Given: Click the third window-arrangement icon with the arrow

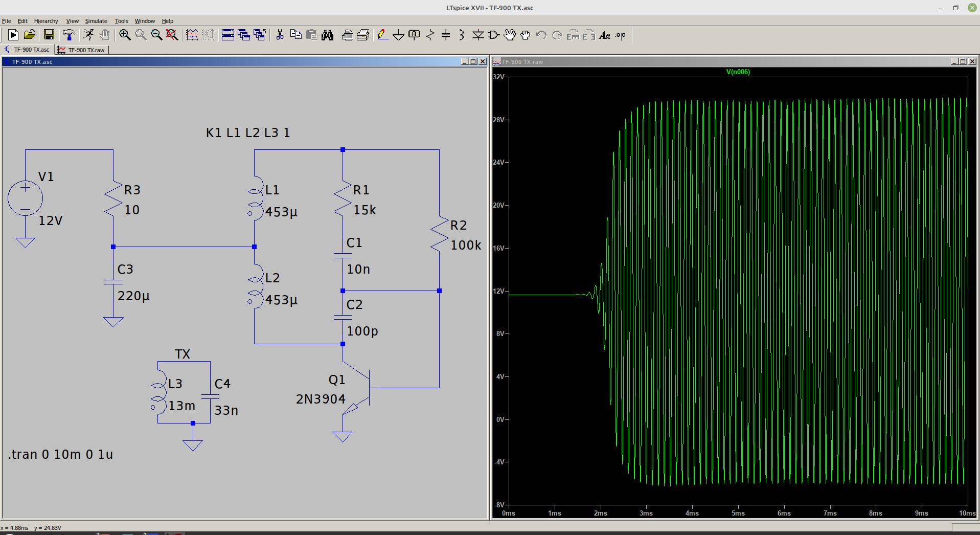Looking at the screenshot, I should pyautogui.click(x=260, y=35).
